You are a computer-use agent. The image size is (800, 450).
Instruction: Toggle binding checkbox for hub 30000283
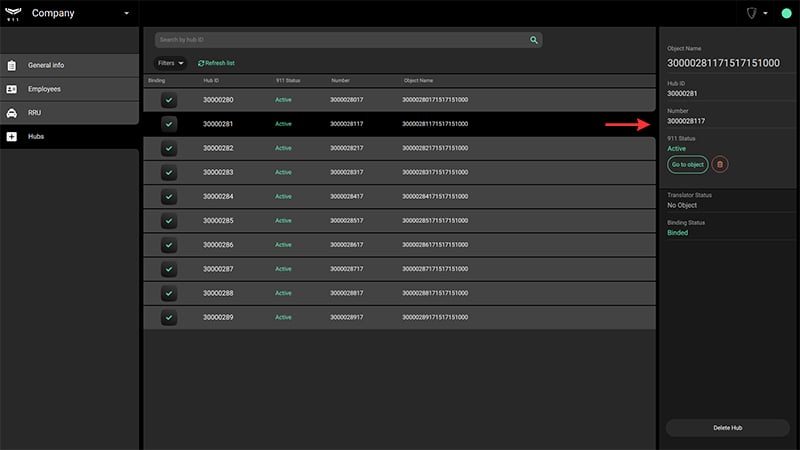point(169,172)
